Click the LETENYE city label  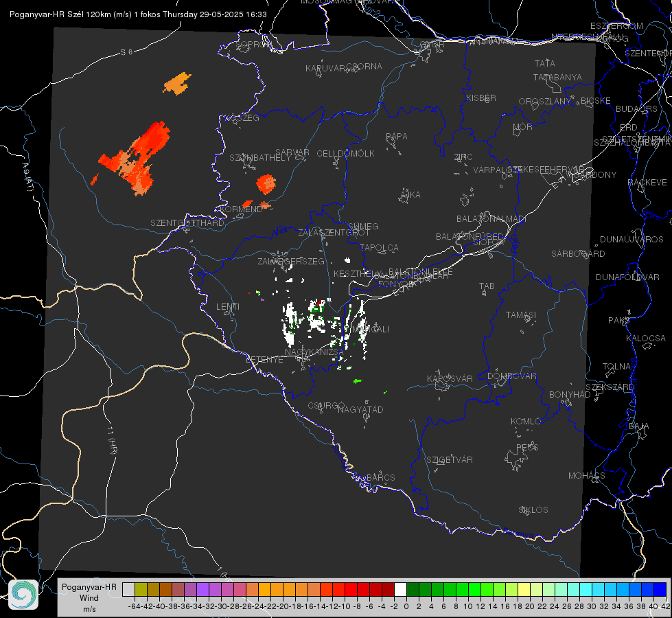[264, 360]
